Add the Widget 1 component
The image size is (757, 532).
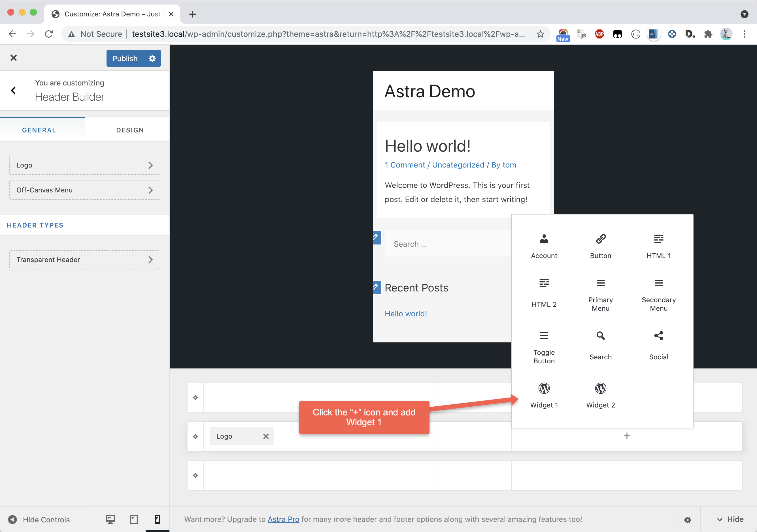pos(544,395)
